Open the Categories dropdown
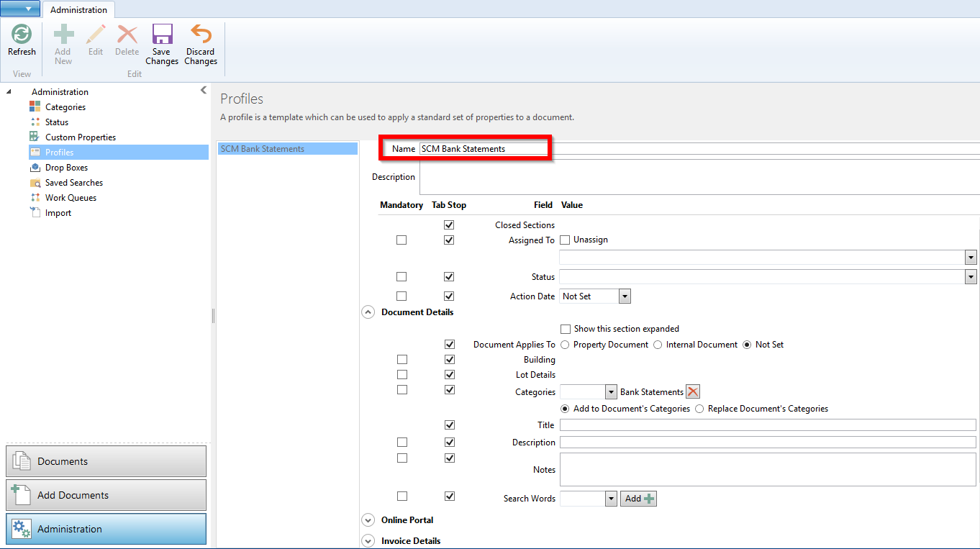Viewport: 980px width, 549px height. (x=612, y=392)
